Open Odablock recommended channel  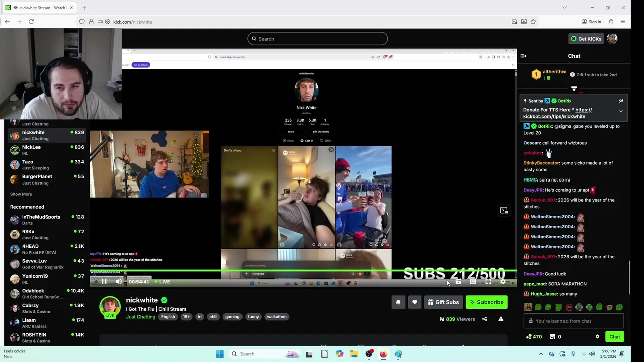pyautogui.click(x=47, y=294)
